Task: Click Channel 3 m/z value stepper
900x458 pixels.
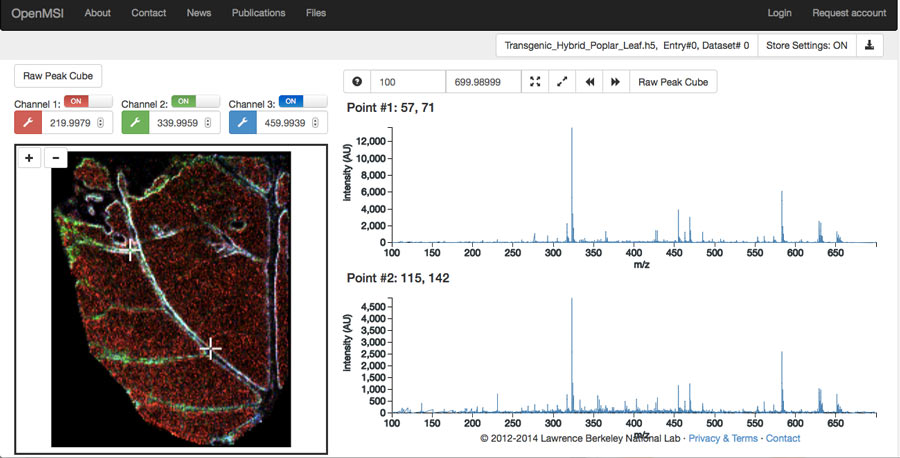Action: pos(315,123)
